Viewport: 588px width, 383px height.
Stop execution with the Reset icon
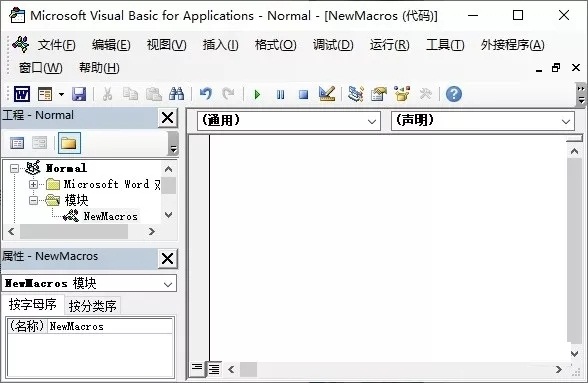[x=303, y=95]
